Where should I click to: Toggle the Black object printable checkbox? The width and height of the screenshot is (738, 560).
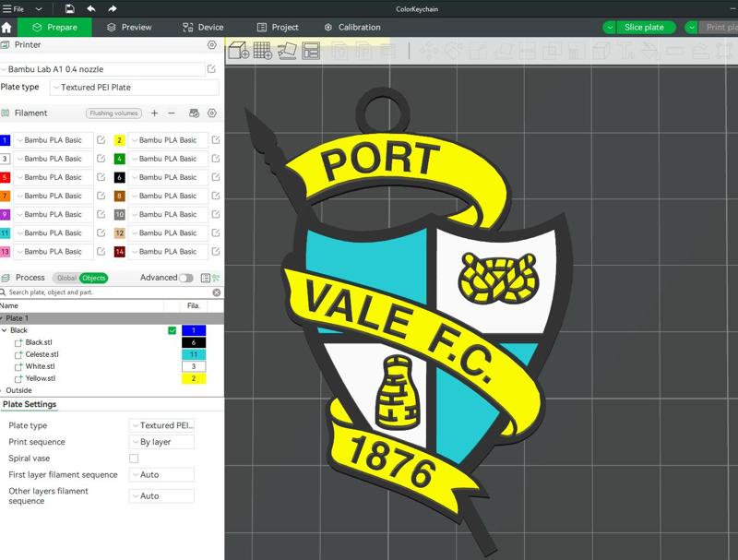click(x=172, y=330)
